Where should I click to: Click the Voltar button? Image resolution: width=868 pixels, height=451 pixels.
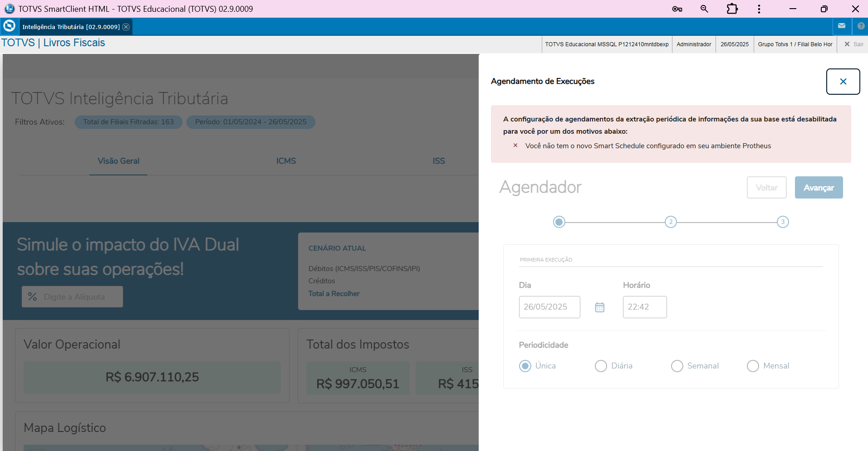tap(767, 188)
